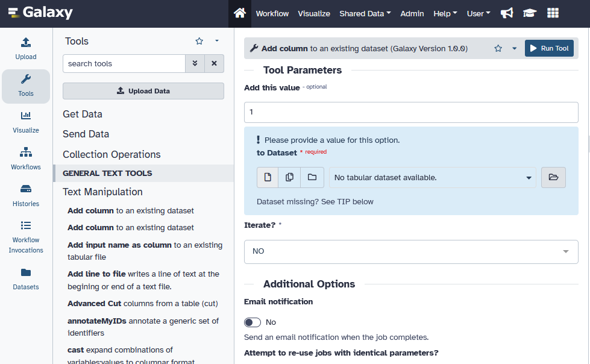Open the Histories panel in the sidebar
The image size is (590, 364).
[x=25, y=196]
